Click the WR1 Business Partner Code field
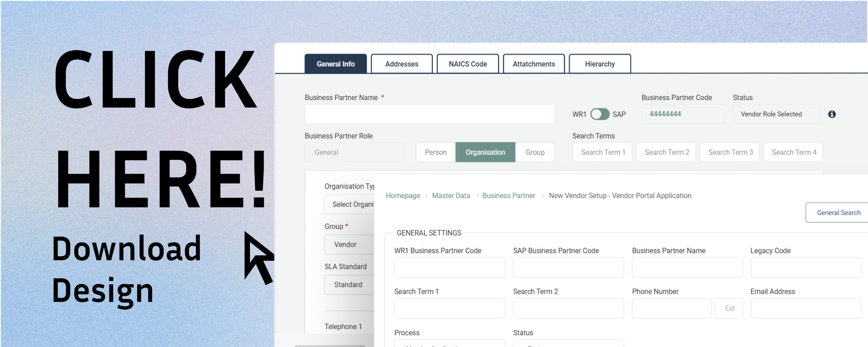868x347 pixels. [x=450, y=268]
